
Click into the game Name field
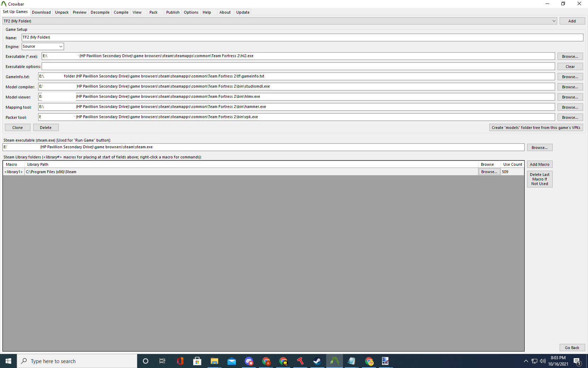302,37
